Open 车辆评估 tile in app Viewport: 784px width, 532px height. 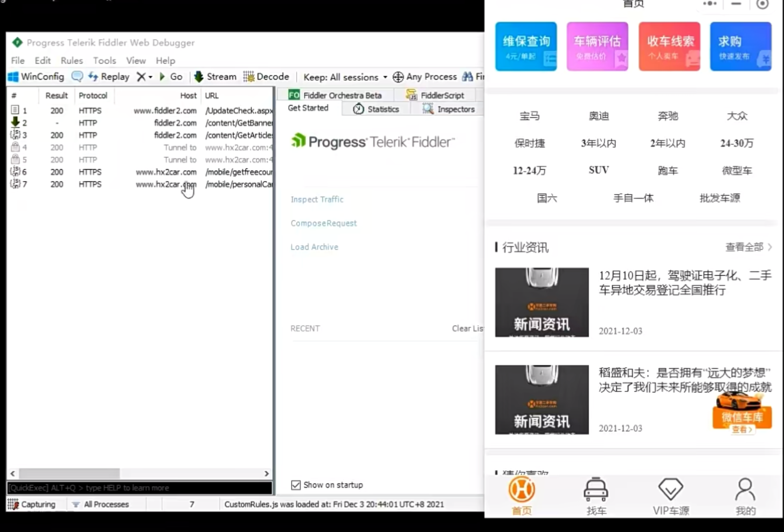pyautogui.click(x=598, y=46)
